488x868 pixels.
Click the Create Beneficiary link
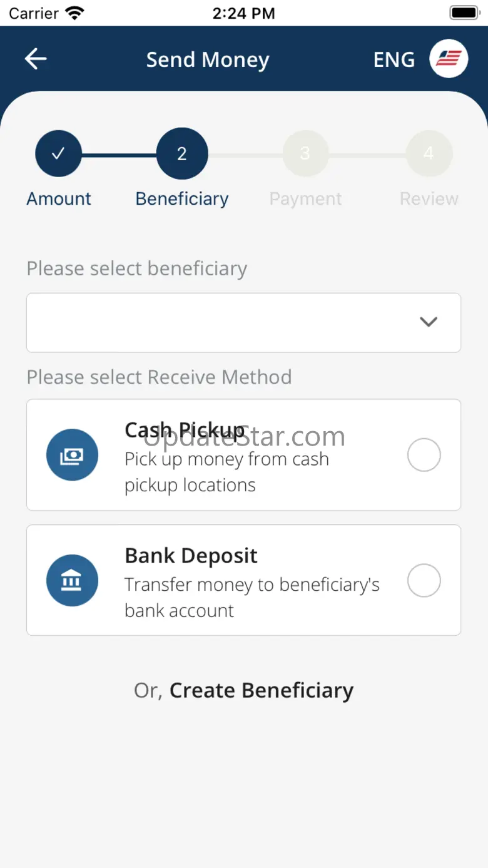[x=262, y=690]
